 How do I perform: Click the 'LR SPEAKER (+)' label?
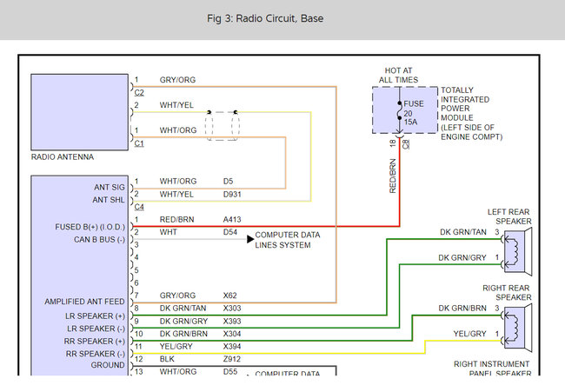pyautogui.click(x=95, y=316)
